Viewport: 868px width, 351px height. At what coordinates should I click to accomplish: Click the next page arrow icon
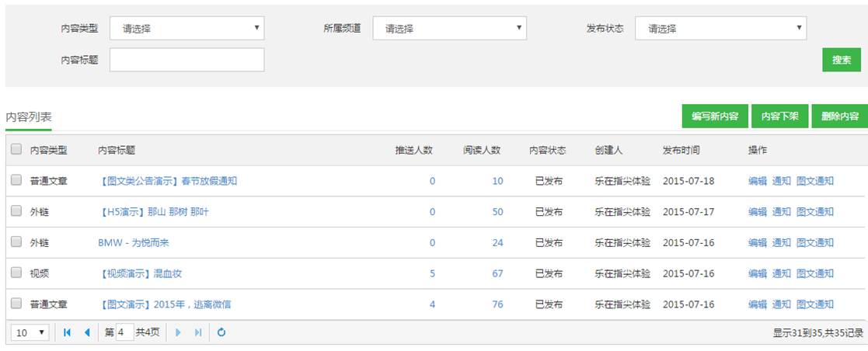click(179, 332)
